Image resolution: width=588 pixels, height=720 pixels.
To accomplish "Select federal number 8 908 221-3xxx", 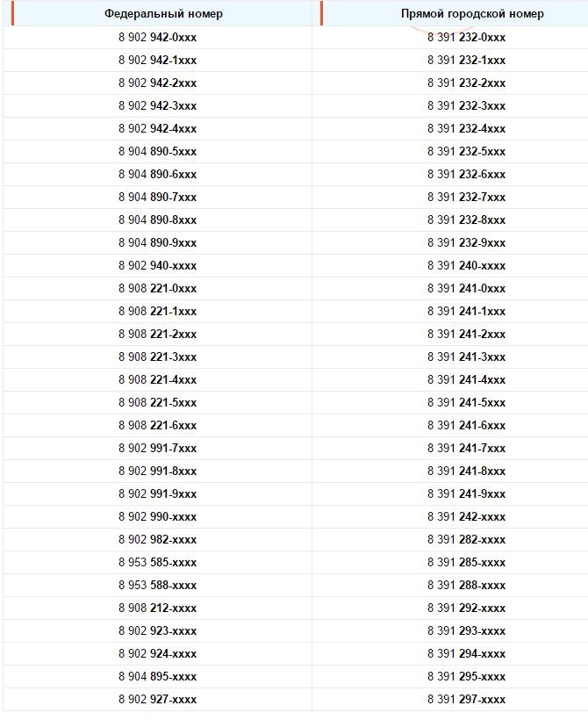I will pos(158,357).
